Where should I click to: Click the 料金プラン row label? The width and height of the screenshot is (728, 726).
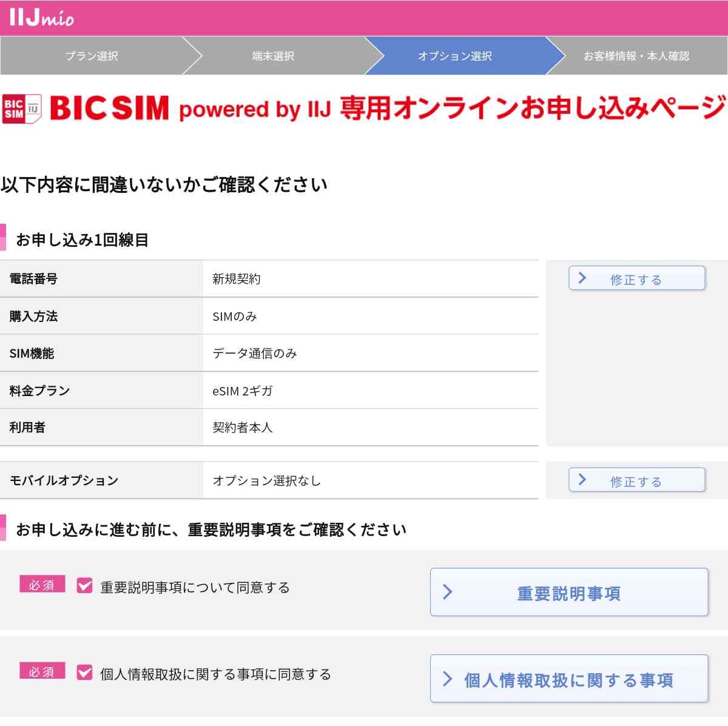(x=39, y=391)
